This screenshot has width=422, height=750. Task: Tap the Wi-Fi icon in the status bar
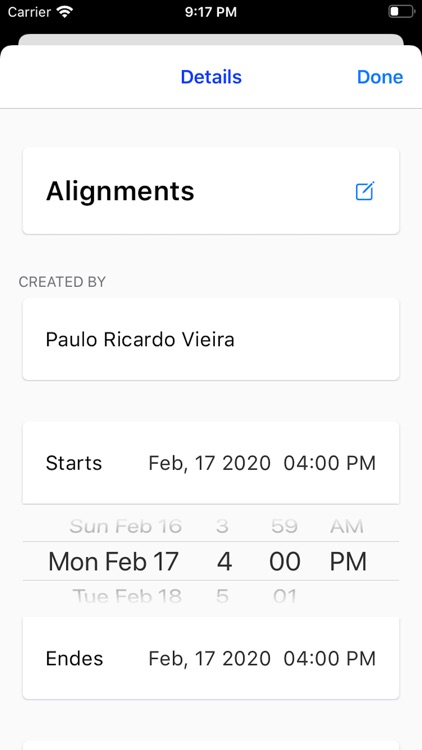click(x=64, y=11)
